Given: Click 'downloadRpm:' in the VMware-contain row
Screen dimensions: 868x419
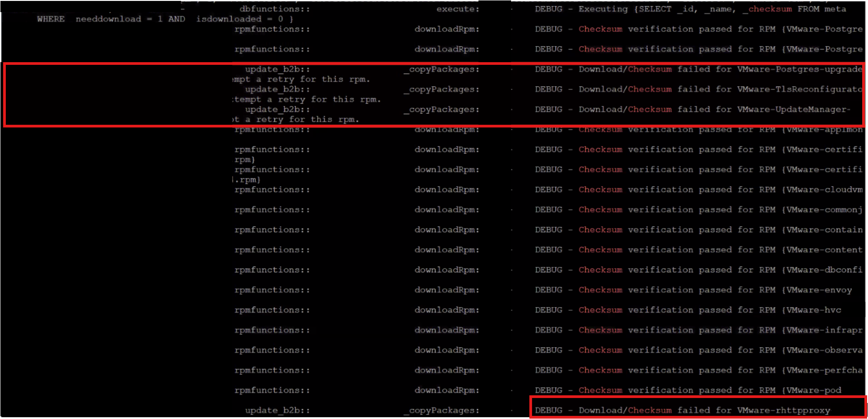Looking at the screenshot, I should [447, 230].
